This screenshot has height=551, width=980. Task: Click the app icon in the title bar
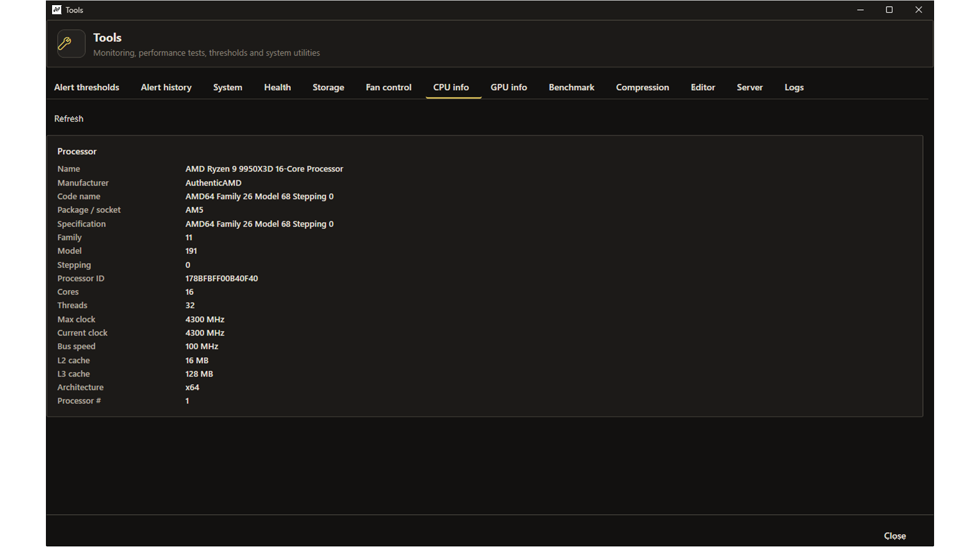[57, 10]
